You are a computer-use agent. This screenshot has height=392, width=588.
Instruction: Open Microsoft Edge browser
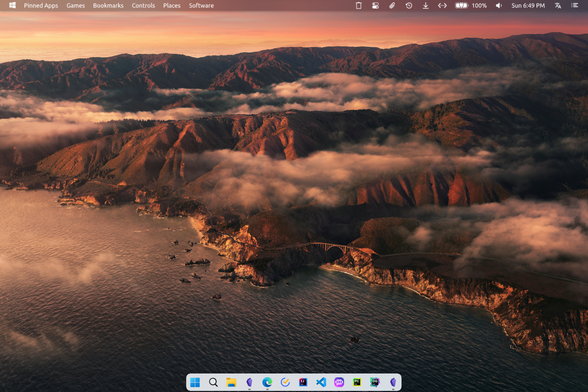[267, 381]
